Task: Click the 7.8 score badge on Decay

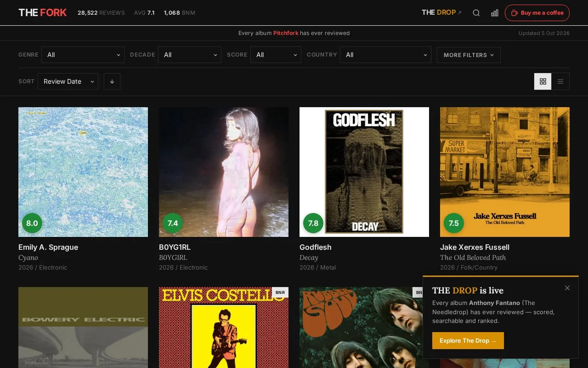Action: point(313,224)
